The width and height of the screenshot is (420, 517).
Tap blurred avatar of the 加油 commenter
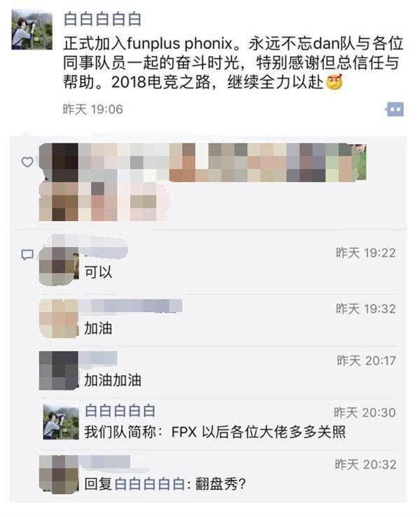pos(59,318)
